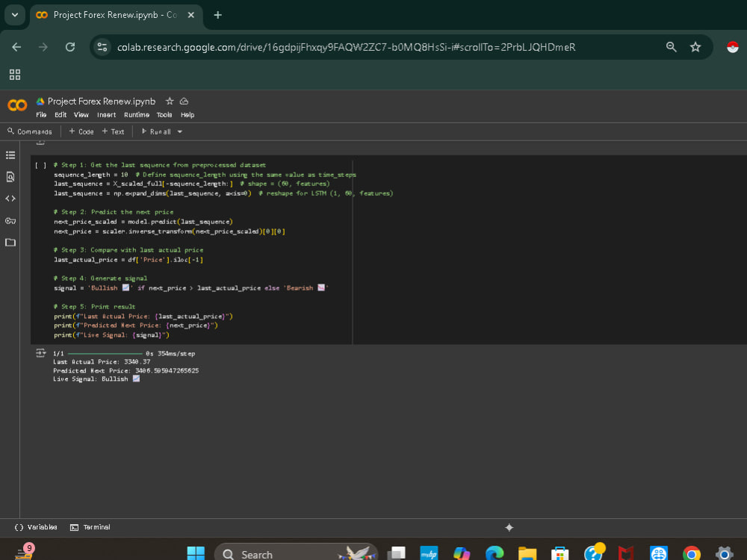Screen dimensions: 747x560
Task: Click the output options icon beside the results
Action: (x=40, y=353)
